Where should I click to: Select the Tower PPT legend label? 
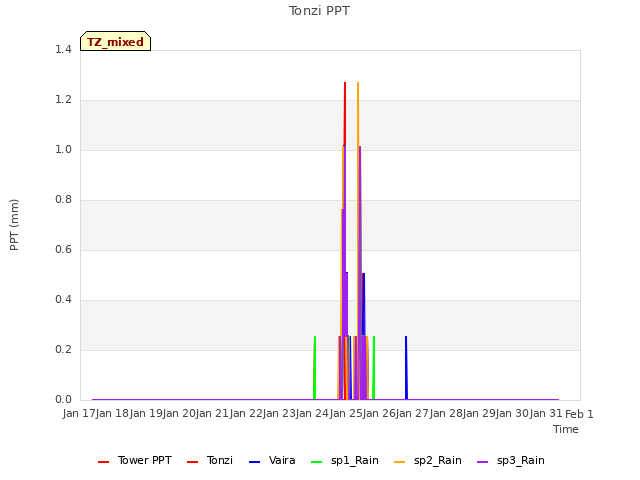(144, 460)
